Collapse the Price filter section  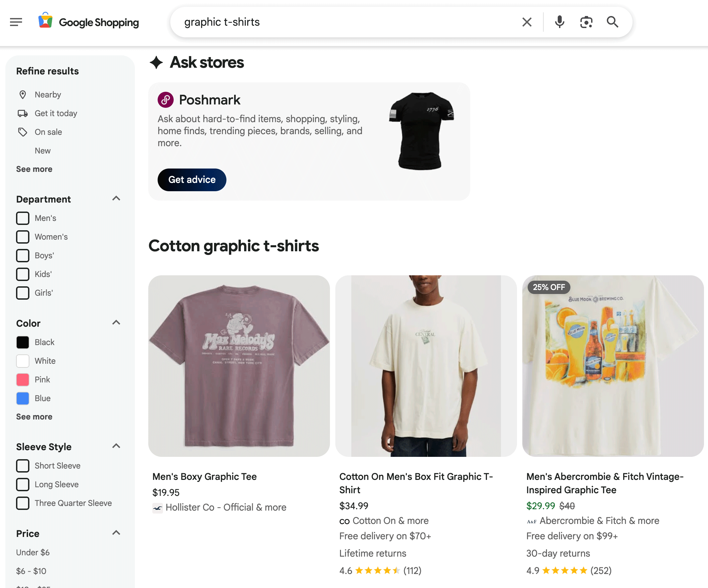pos(116,533)
